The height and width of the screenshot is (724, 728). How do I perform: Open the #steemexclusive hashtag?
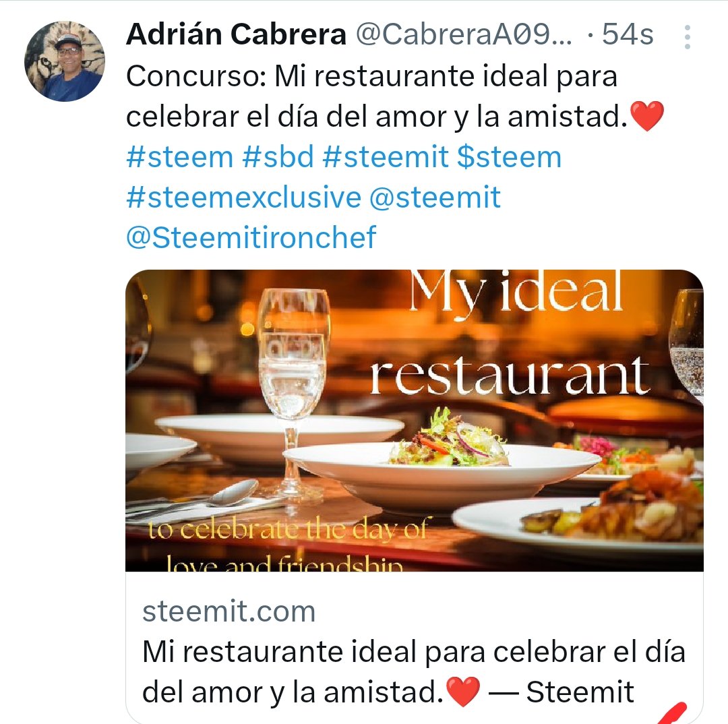point(244,197)
